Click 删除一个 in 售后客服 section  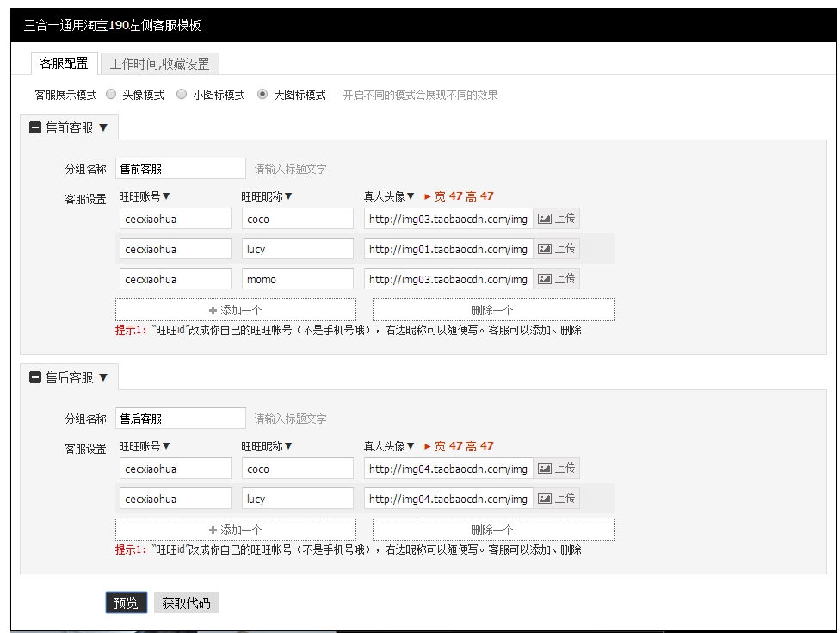click(x=492, y=530)
